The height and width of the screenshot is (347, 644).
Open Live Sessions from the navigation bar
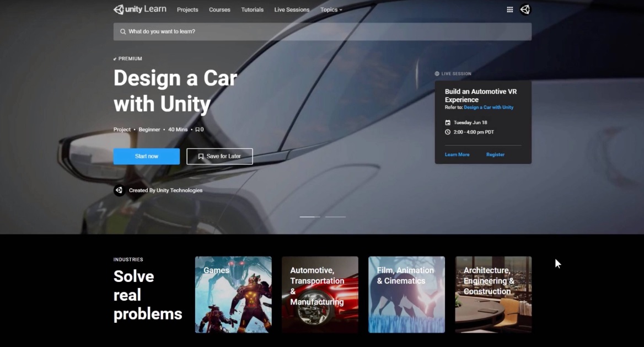(292, 9)
